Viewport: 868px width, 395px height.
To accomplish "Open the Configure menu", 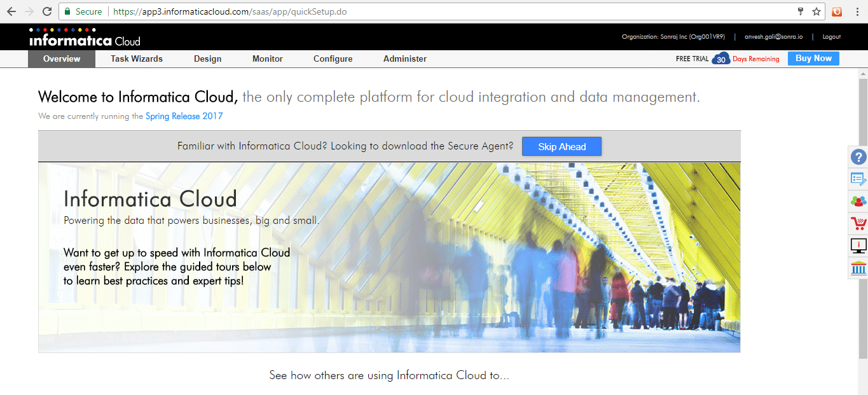I will (x=333, y=59).
